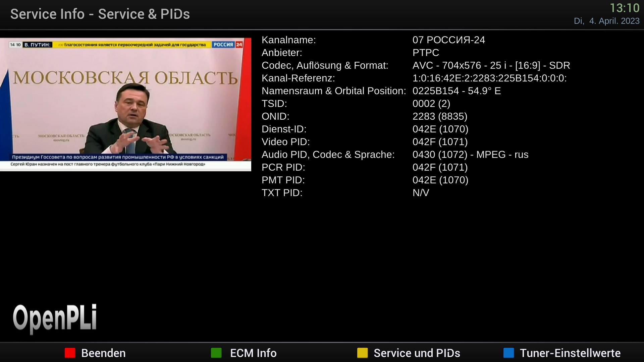Click the blue Tuner-Einstellwerte color square

508,353
